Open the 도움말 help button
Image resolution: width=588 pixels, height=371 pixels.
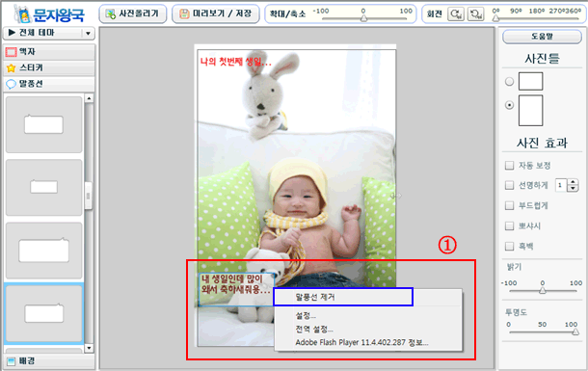542,37
